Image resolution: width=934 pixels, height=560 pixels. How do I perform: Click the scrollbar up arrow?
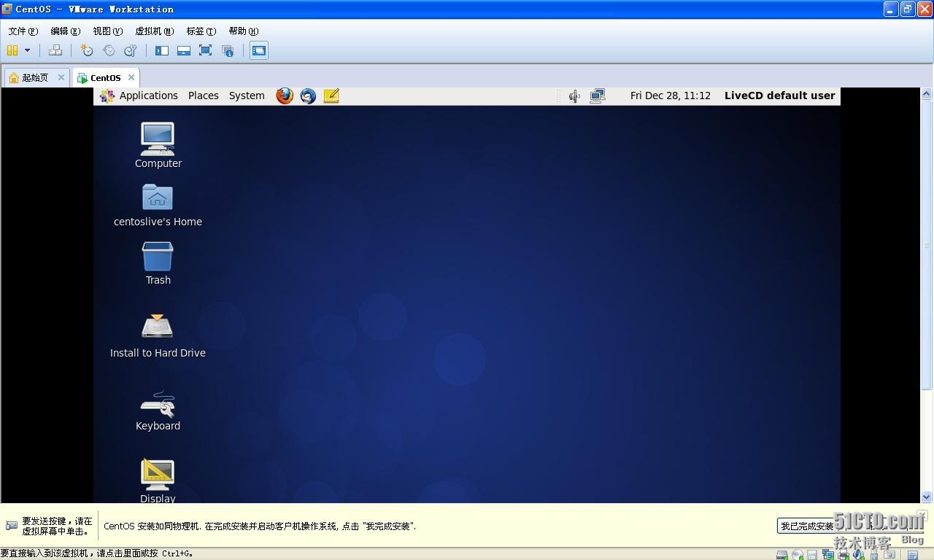pyautogui.click(x=927, y=94)
